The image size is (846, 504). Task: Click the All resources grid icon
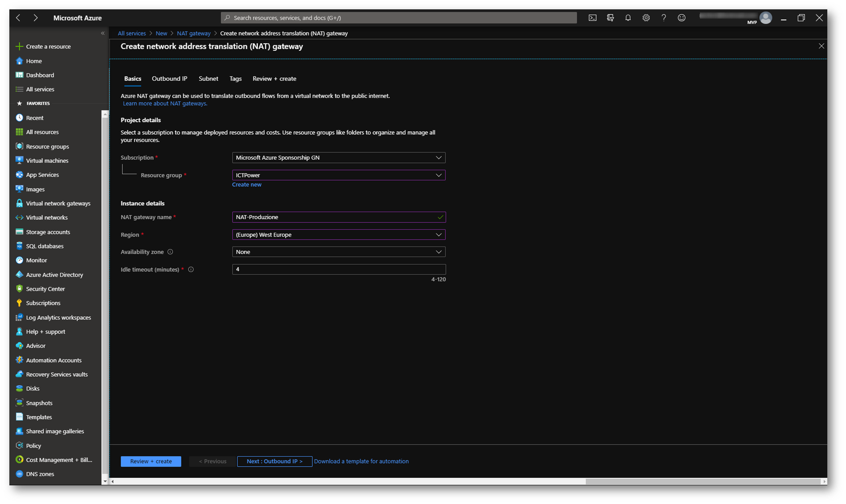[x=19, y=132]
